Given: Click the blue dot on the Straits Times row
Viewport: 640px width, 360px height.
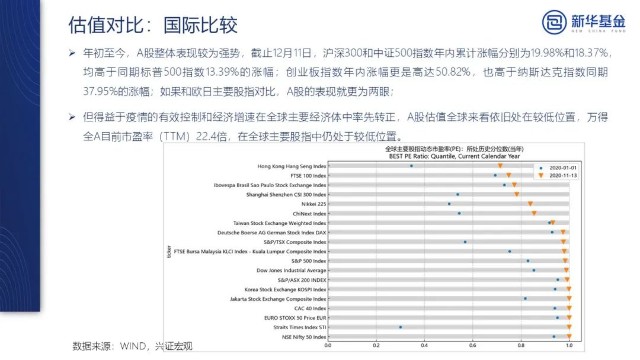Looking at the screenshot, I should (400, 327).
